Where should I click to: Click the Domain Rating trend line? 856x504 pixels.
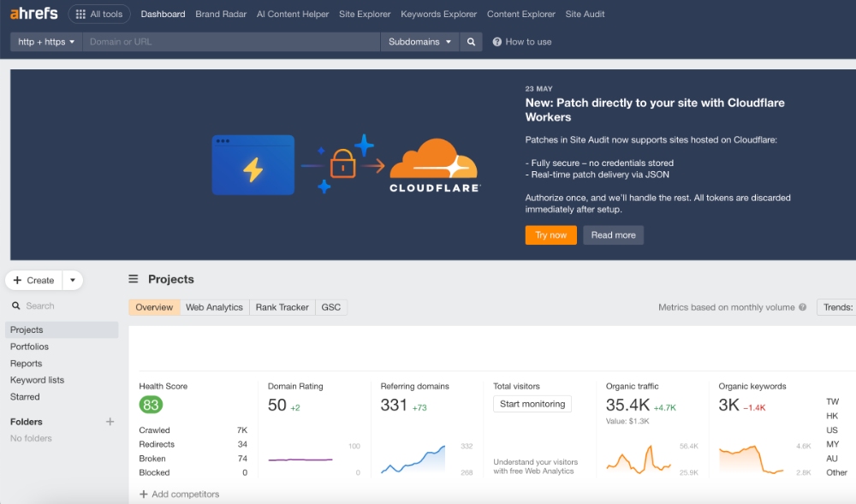pos(300,460)
